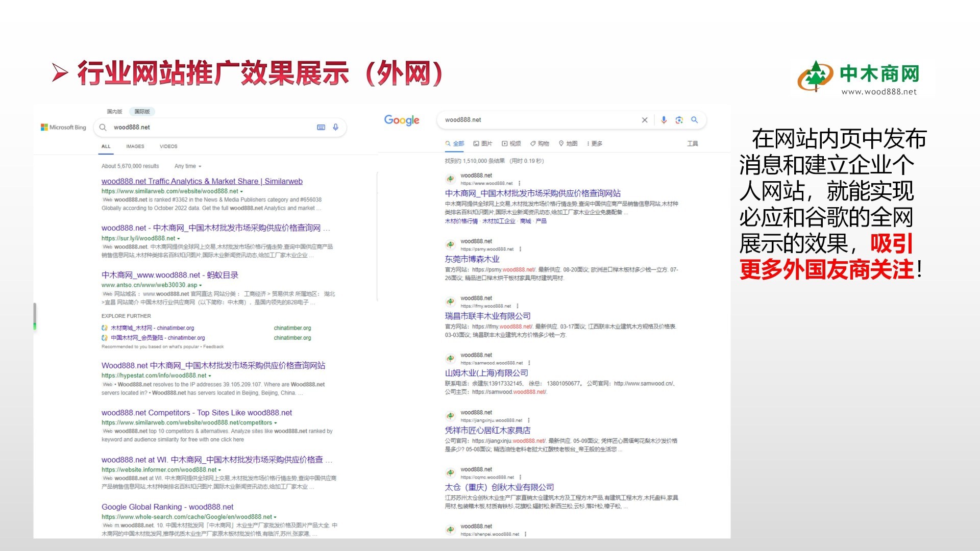Open three-dot menu next to jiangxinju.wood888.net
This screenshot has height=551, width=980.
tap(529, 420)
